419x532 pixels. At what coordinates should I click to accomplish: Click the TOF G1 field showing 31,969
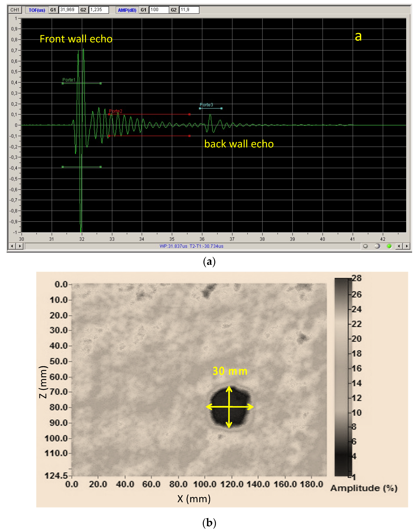(69, 10)
